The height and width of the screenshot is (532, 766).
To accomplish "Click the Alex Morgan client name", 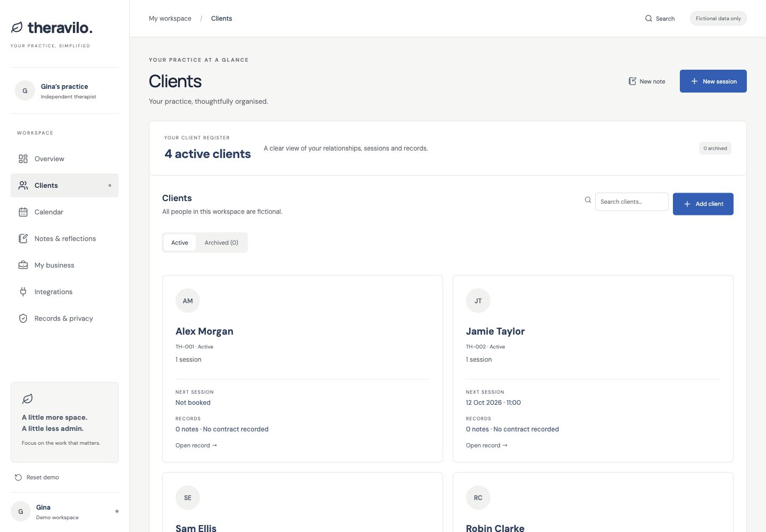I will click(204, 331).
